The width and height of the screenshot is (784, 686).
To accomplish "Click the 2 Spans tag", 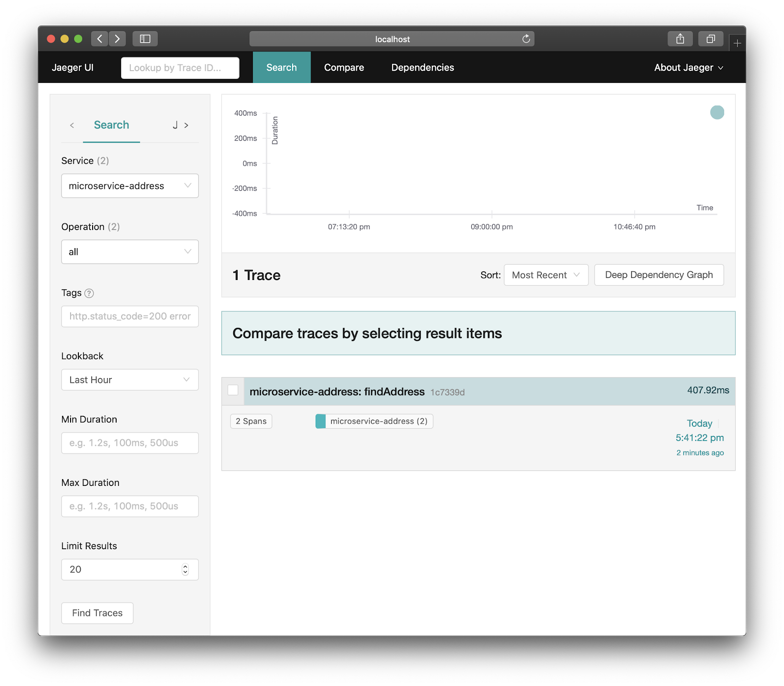I will (x=251, y=421).
